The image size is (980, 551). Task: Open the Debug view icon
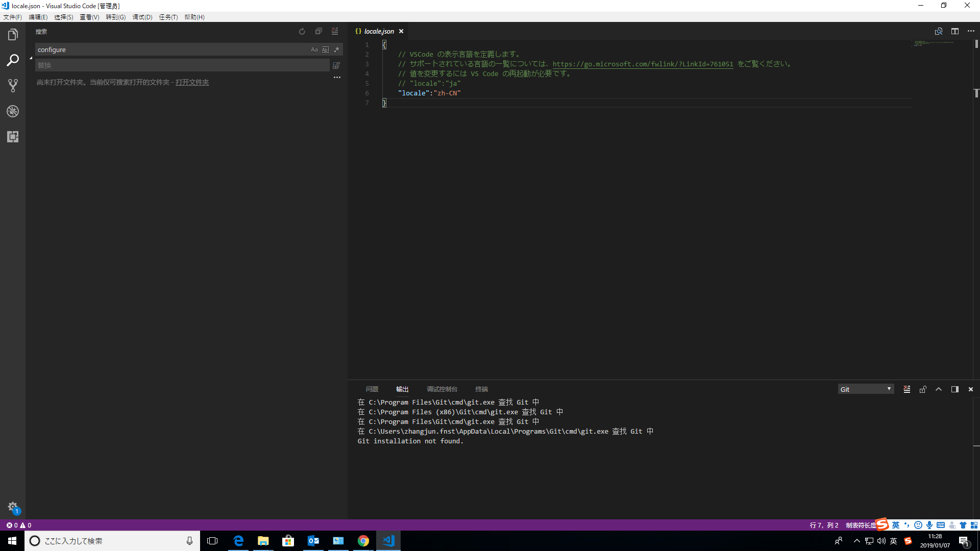coord(13,111)
